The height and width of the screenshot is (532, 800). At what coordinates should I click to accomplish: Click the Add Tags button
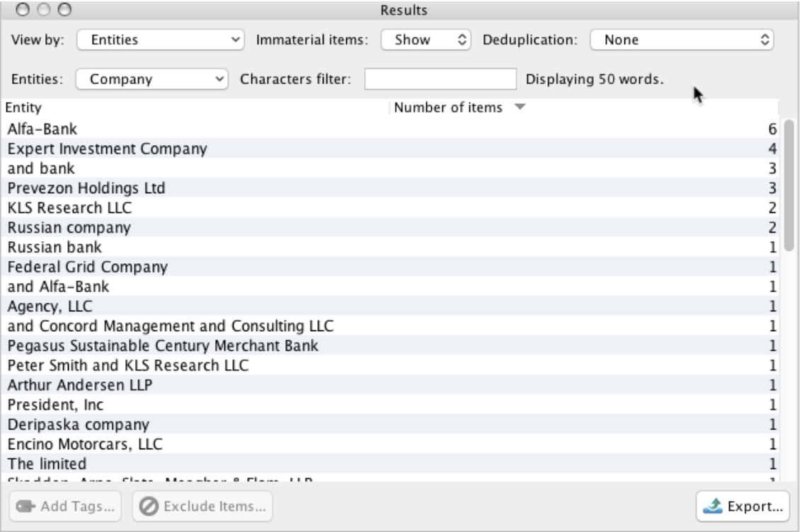click(65, 506)
